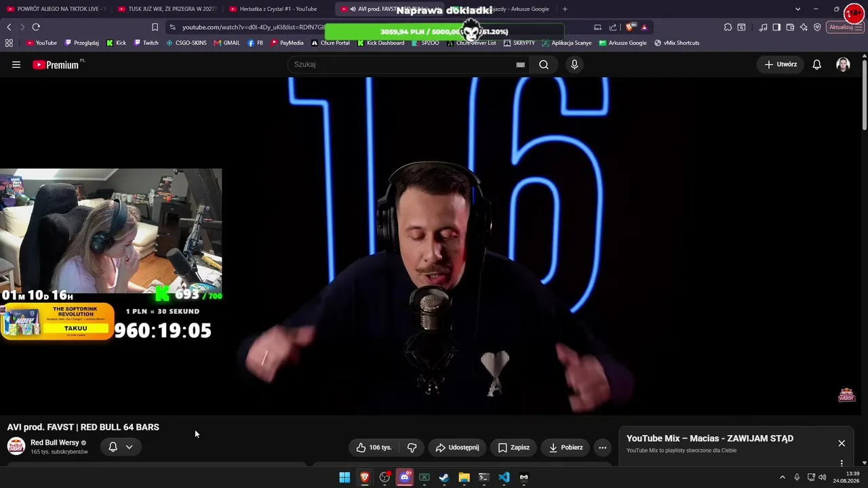Open on-screen keyboard in search box
The height and width of the screenshot is (488, 868).
[520, 64]
